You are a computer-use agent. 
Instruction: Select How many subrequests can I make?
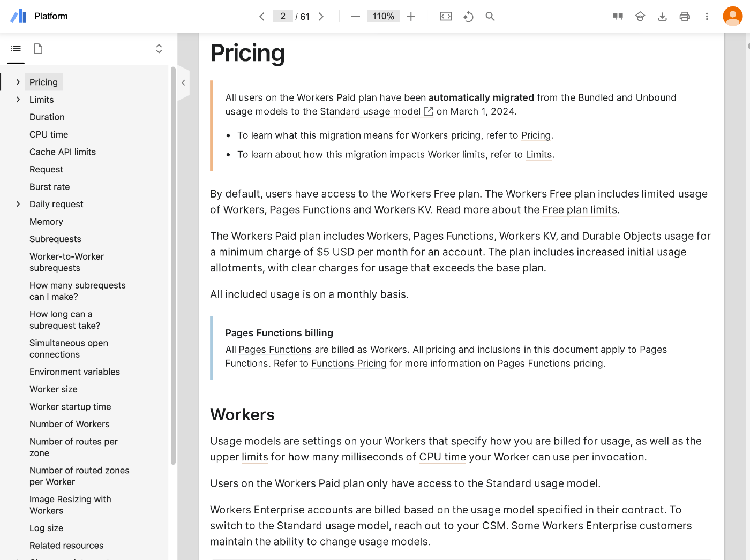[x=78, y=291]
